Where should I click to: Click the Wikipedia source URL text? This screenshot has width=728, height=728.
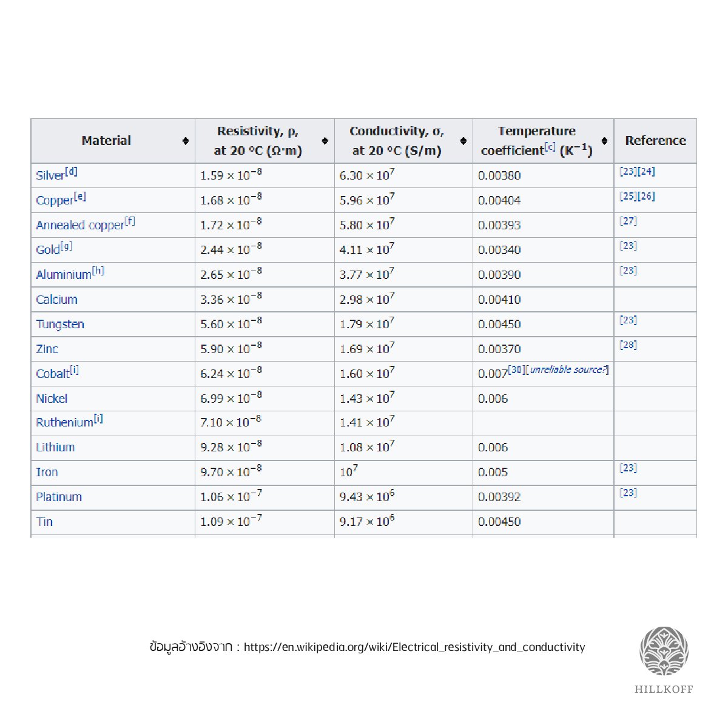[414, 647]
